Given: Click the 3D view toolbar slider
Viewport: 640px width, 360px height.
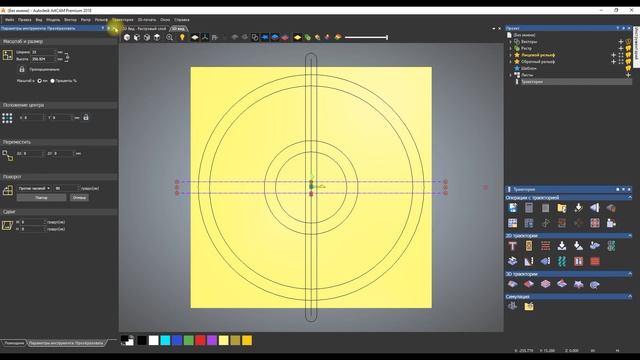Looking at the screenshot, I should pos(366,38).
